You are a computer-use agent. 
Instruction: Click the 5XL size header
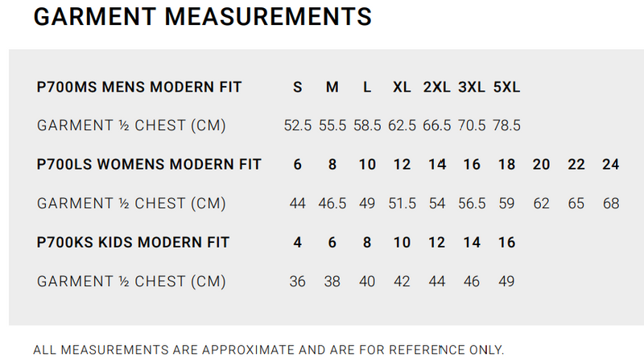point(506,87)
